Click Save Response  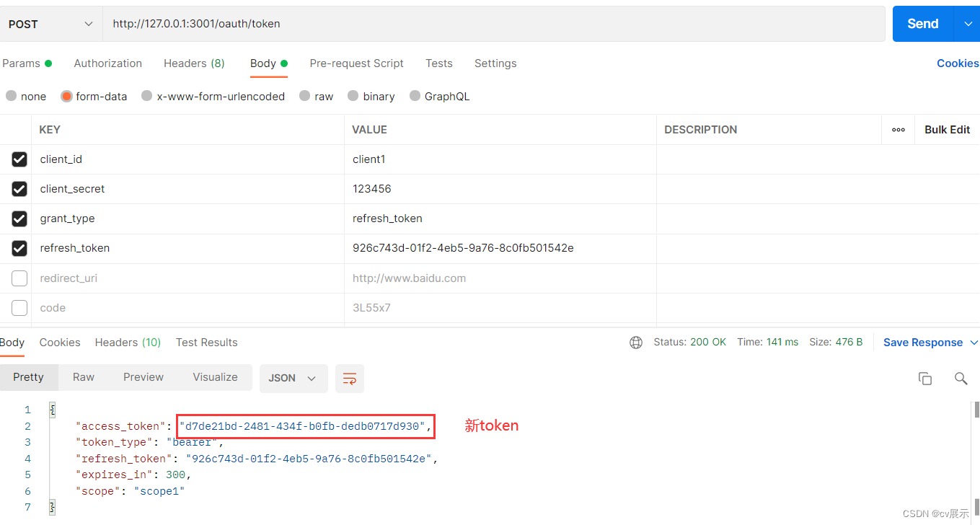[x=923, y=343]
